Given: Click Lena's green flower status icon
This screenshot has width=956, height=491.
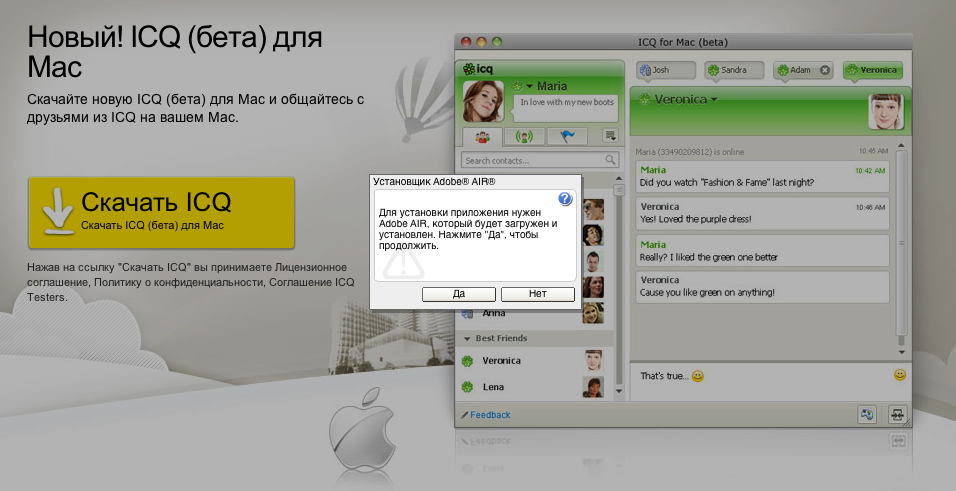Looking at the screenshot, I should click(468, 387).
